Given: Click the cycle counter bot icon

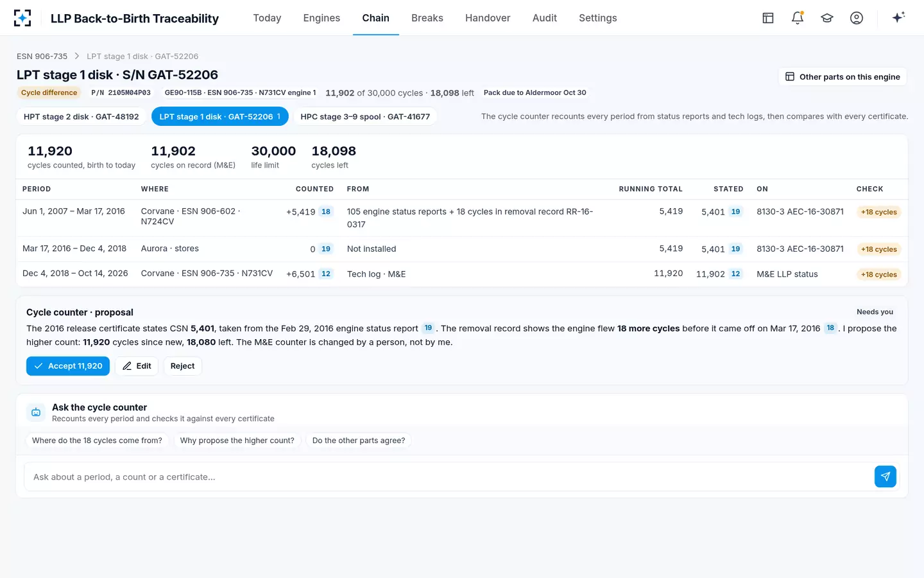Looking at the screenshot, I should 36,412.
